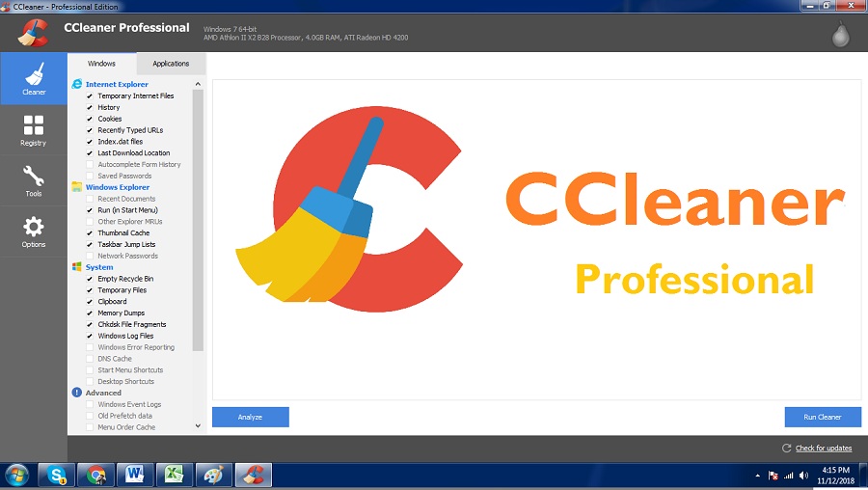Click the 'Network Passwords' entry
The height and width of the screenshot is (490, 868).
(128, 256)
